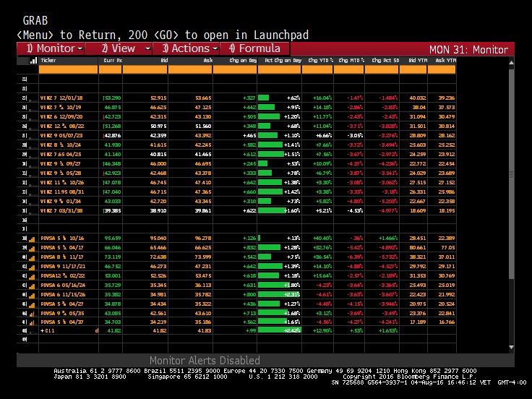The width and height of the screenshot is (532, 399).
Task: Select the VENZ 9 05/07/23 ticker
Action: 61,135
